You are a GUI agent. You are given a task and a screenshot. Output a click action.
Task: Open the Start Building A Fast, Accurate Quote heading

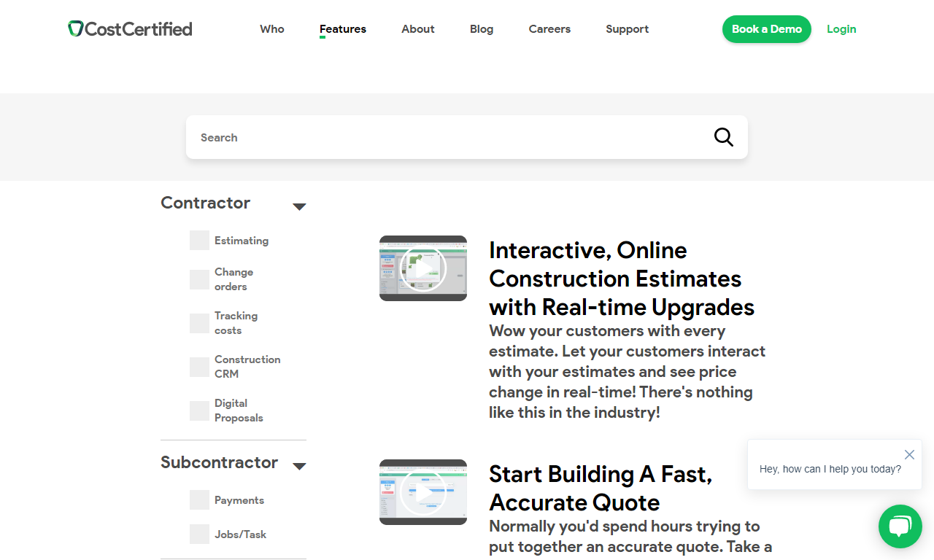click(x=601, y=489)
